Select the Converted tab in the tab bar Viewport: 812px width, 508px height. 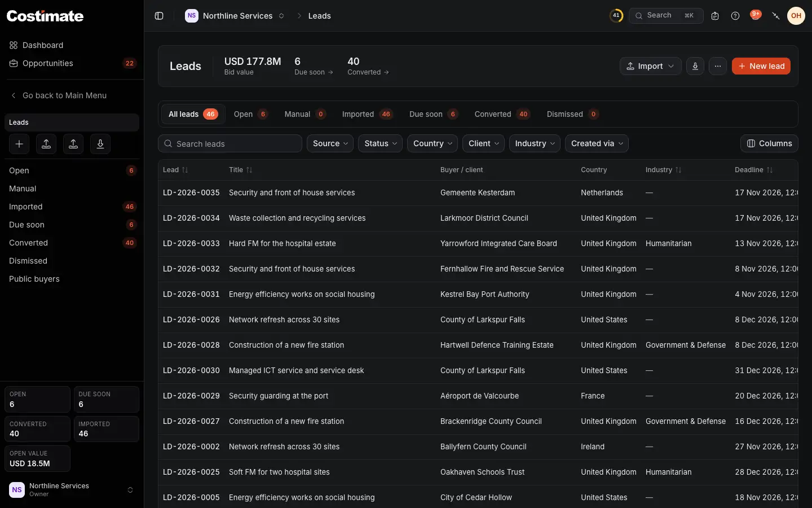click(502, 114)
